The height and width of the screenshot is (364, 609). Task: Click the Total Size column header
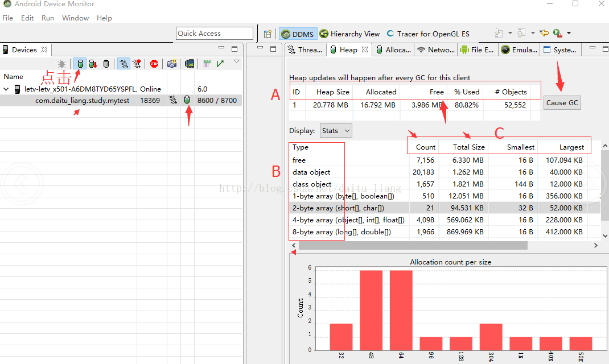point(464,147)
